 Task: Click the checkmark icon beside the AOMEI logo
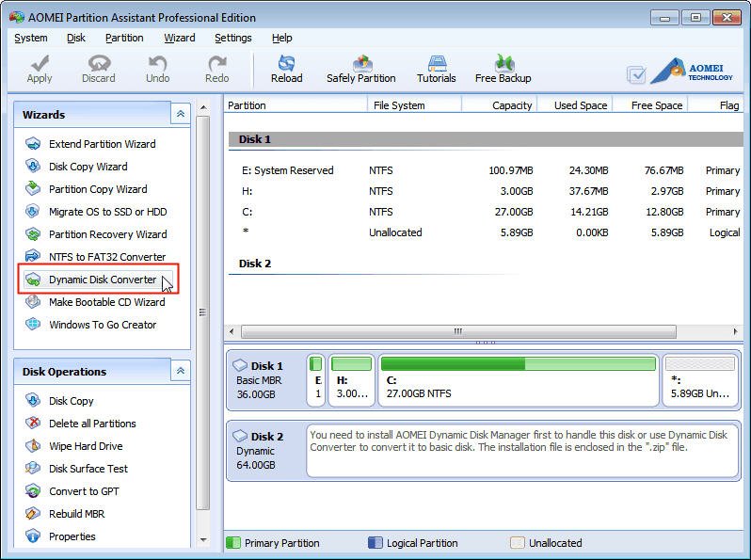point(636,74)
